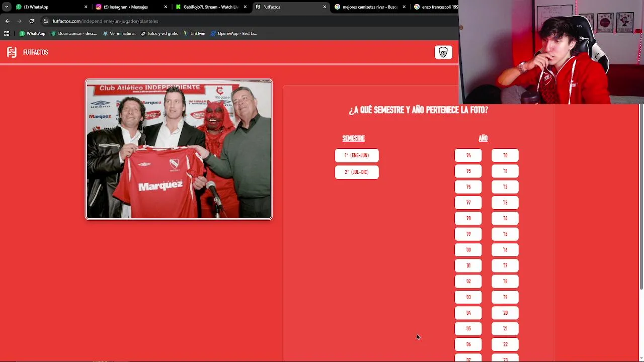The image size is (644, 362).
Task: Click the FUTFACTOS header title link
Action: point(36,52)
